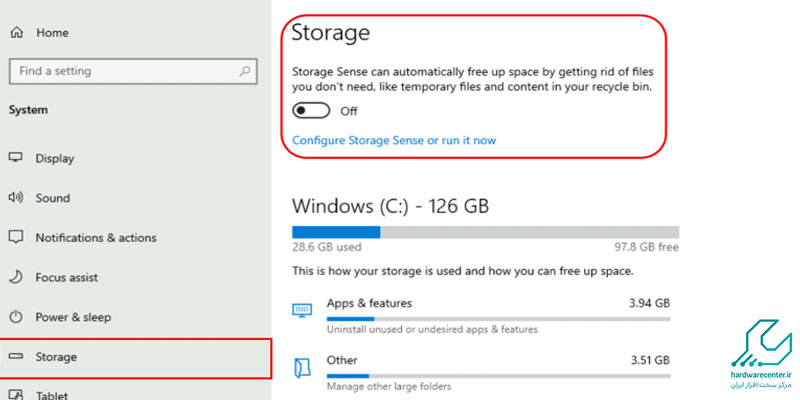800x400 pixels.
Task: Click the search magnifier icon
Action: click(x=244, y=71)
